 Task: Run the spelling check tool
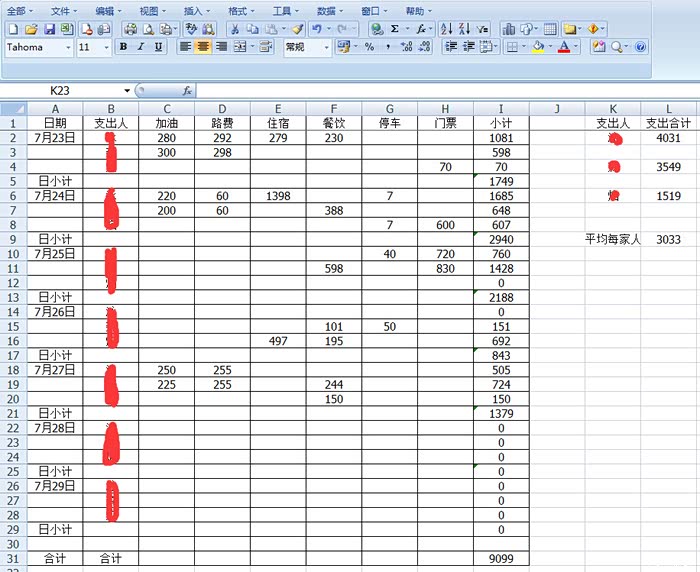pos(192,29)
